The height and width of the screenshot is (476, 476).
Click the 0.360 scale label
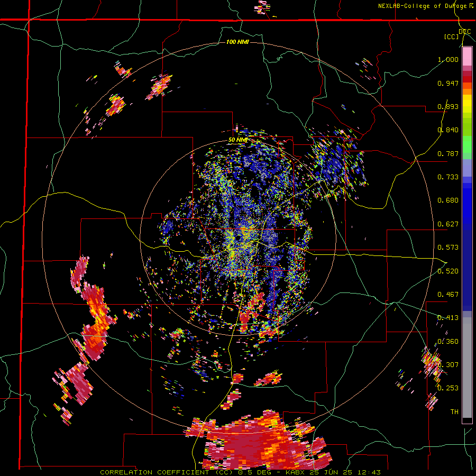pyautogui.click(x=448, y=342)
